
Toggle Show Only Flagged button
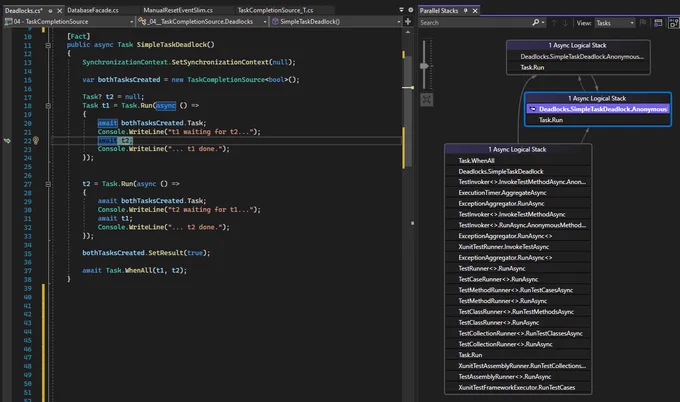[643, 23]
